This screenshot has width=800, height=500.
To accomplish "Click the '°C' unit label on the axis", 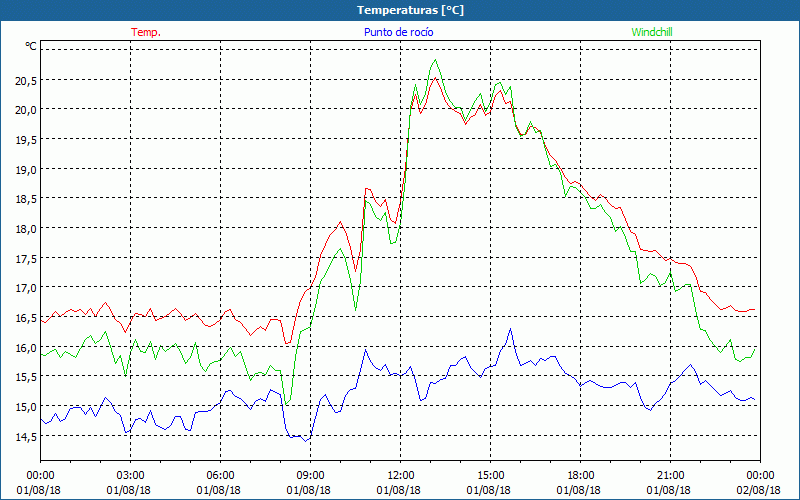I will coord(31,46).
